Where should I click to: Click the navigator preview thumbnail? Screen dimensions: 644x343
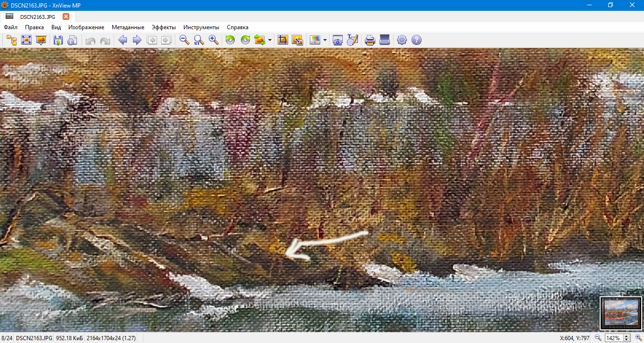click(621, 313)
